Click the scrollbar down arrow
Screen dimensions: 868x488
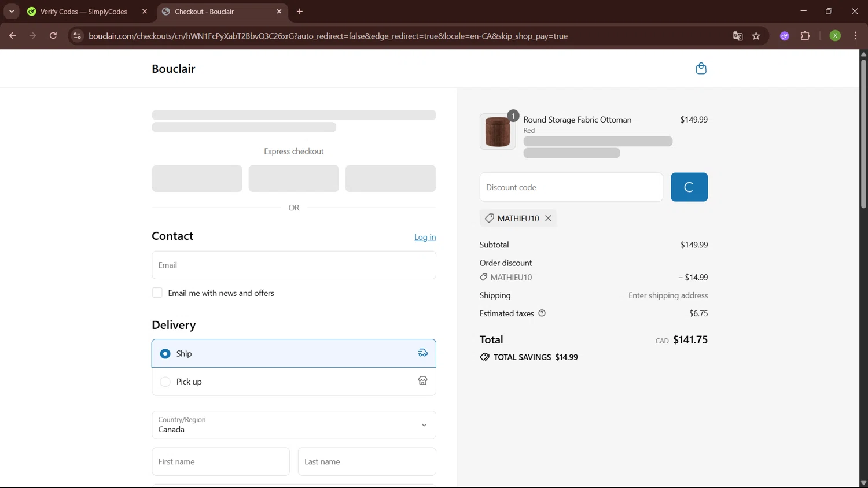point(863,483)
